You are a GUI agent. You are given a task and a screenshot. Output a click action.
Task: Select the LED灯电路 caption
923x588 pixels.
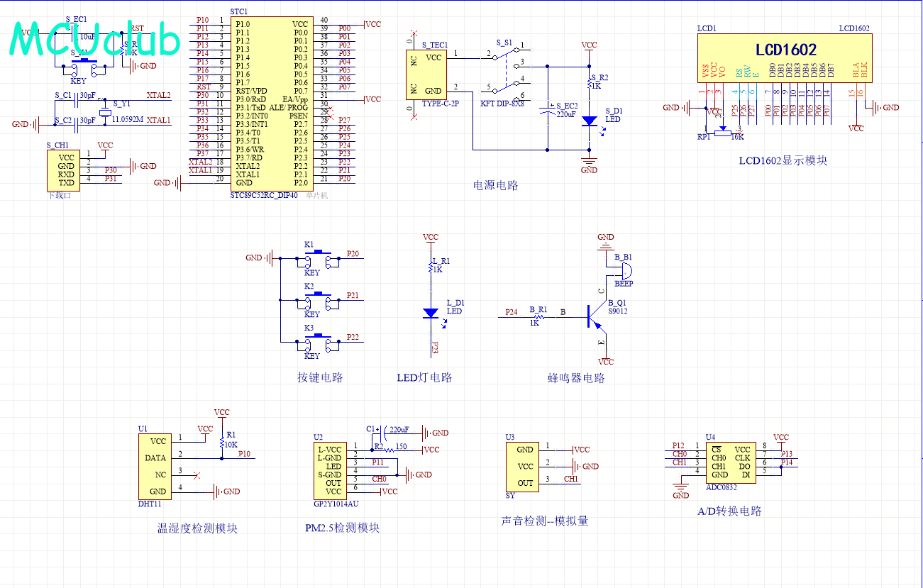424,378
